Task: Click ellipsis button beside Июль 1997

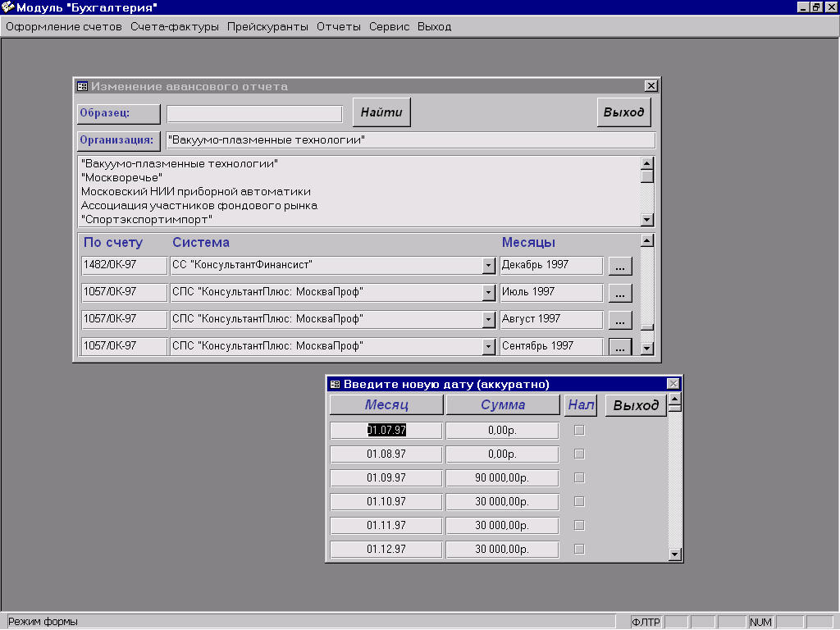Action: [620, 293]
